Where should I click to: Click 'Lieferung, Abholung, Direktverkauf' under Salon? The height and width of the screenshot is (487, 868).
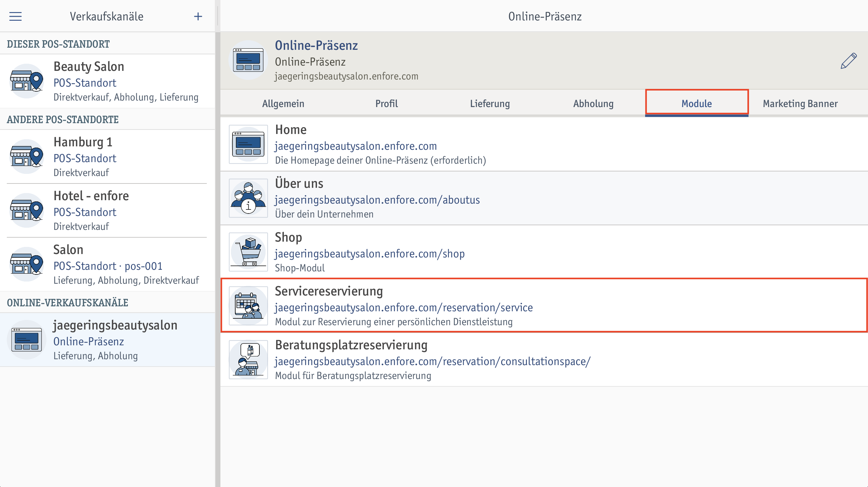[x=126, y=281]
